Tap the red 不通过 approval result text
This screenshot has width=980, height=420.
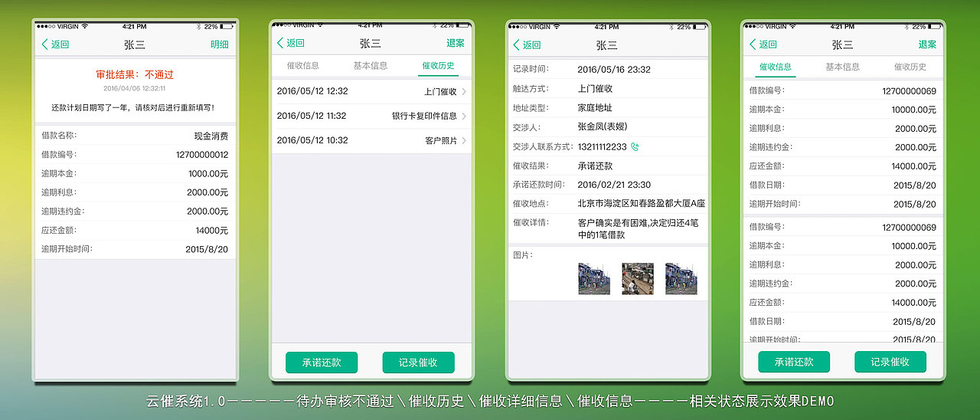[x=159, y=74]
